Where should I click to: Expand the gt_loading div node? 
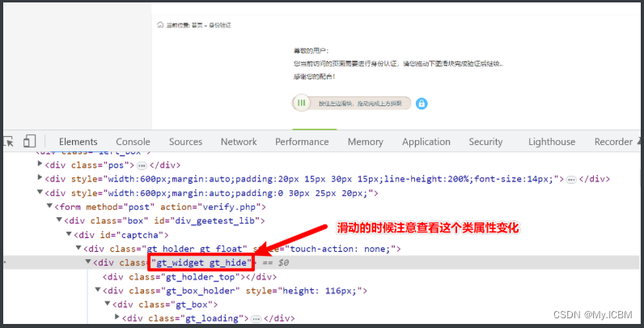pos(117,317)
